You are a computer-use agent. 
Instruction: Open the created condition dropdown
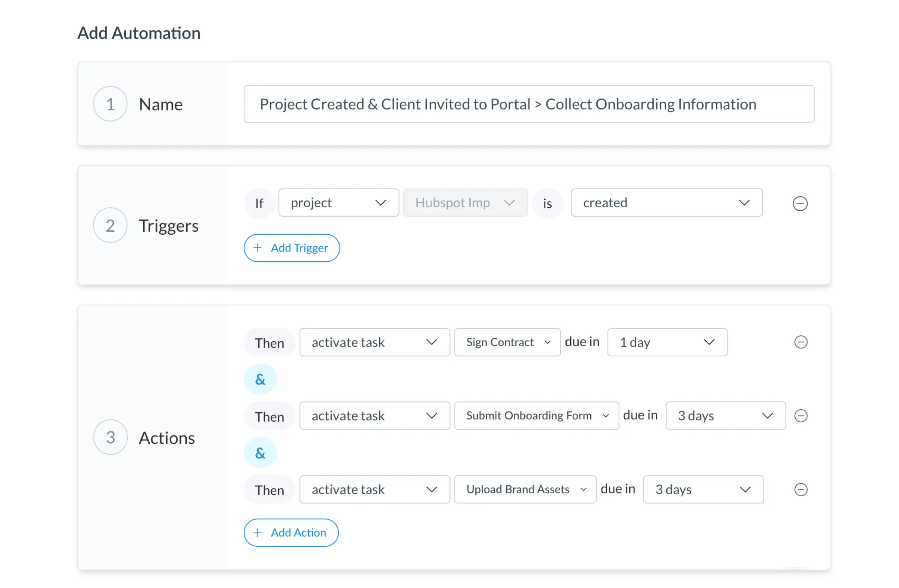click(x=666, y=203)
